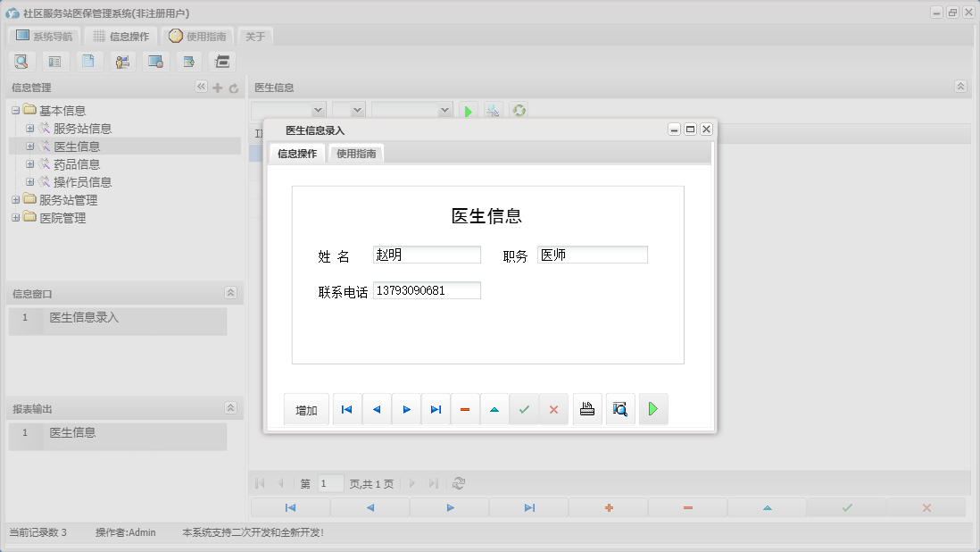Screen dimensions: 980x552
Task: Refresh the doctor list with the green arrows icon
Action: (519, 110)
